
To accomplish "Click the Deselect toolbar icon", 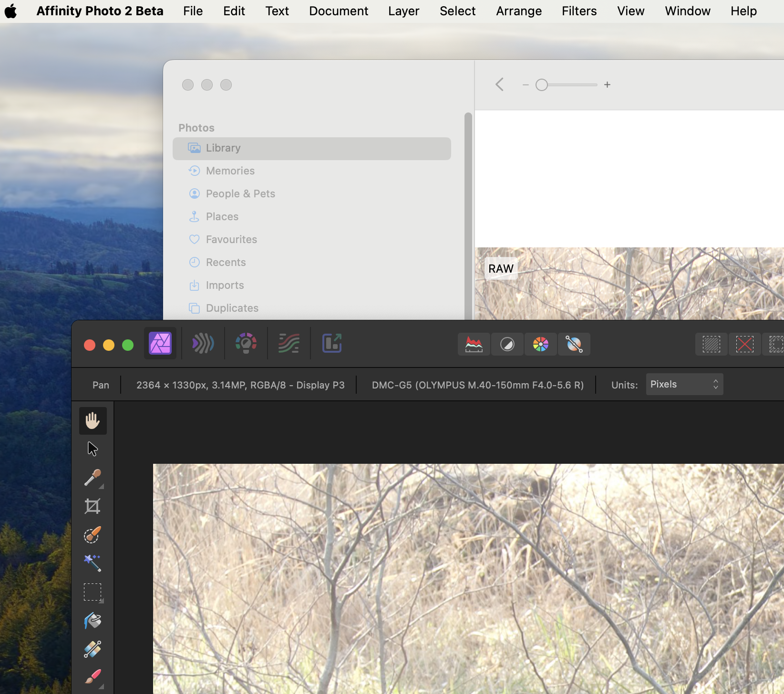I will point(745,344).
